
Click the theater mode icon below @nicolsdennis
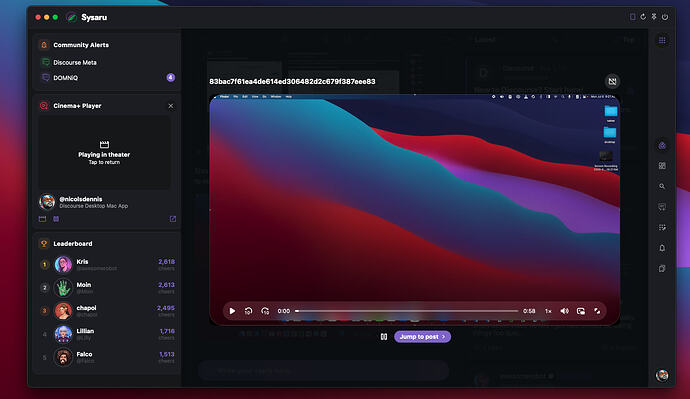tap(43, 219)
